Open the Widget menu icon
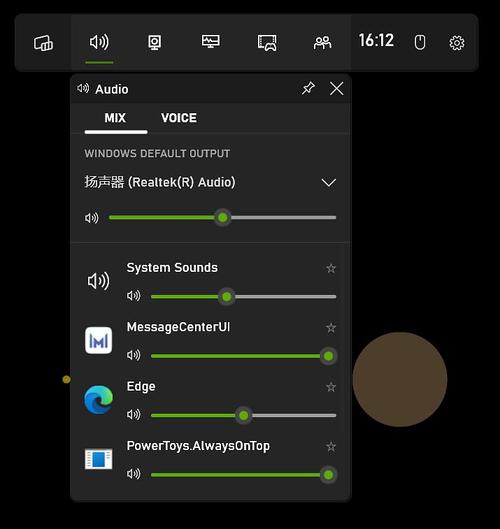 43,43
